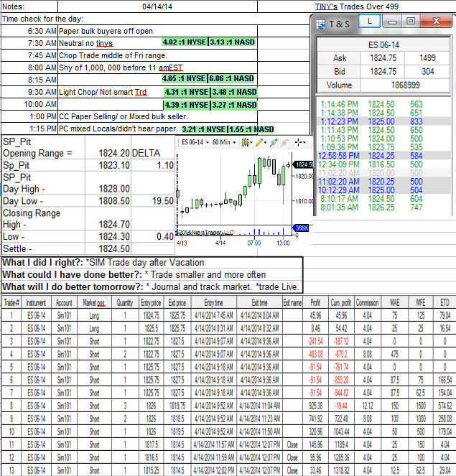456x476 pixels.
Task: Click the L link button in T & S window
Action: (369, 21)
